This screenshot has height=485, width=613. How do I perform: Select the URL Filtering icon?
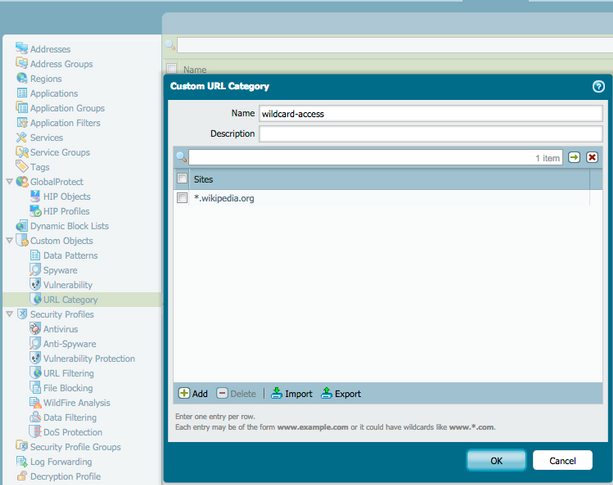35,373
